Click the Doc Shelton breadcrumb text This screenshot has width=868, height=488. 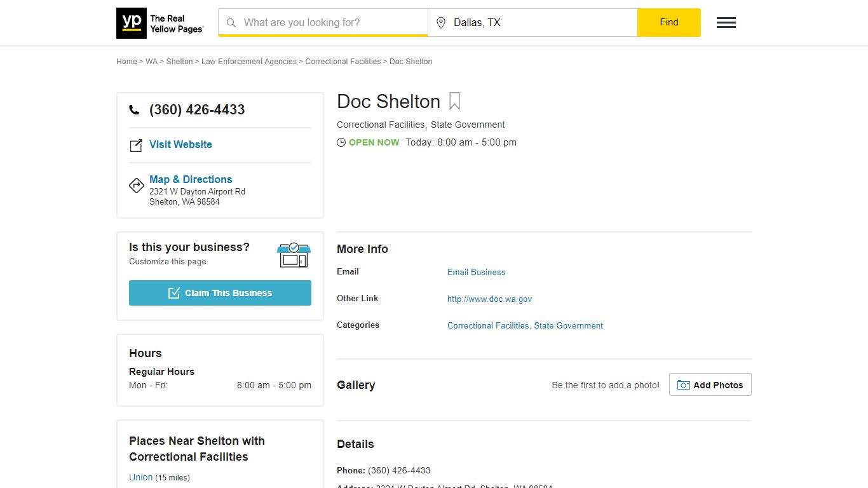coord(410,62)
